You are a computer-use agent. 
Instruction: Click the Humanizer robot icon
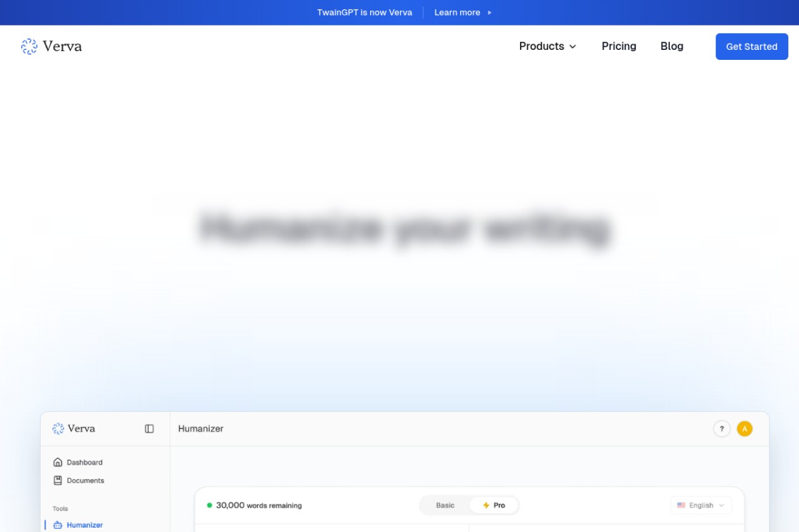[58, 525]
